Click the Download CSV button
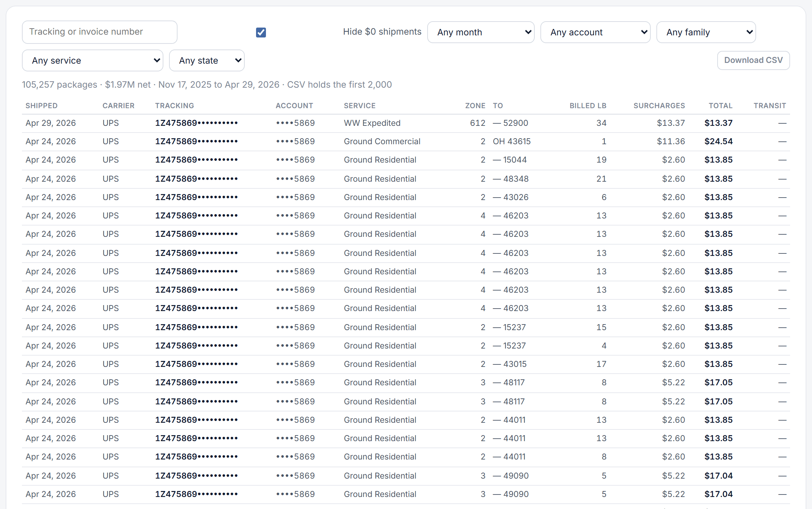Image resolution: width=812 pixels, height=509 pixels. (x=753, y=60)
